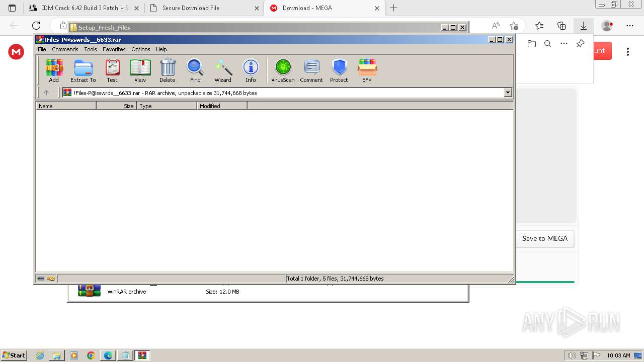644x362 pixels.
Task: Click the tab actions menu icon
Action: (12, 8)
